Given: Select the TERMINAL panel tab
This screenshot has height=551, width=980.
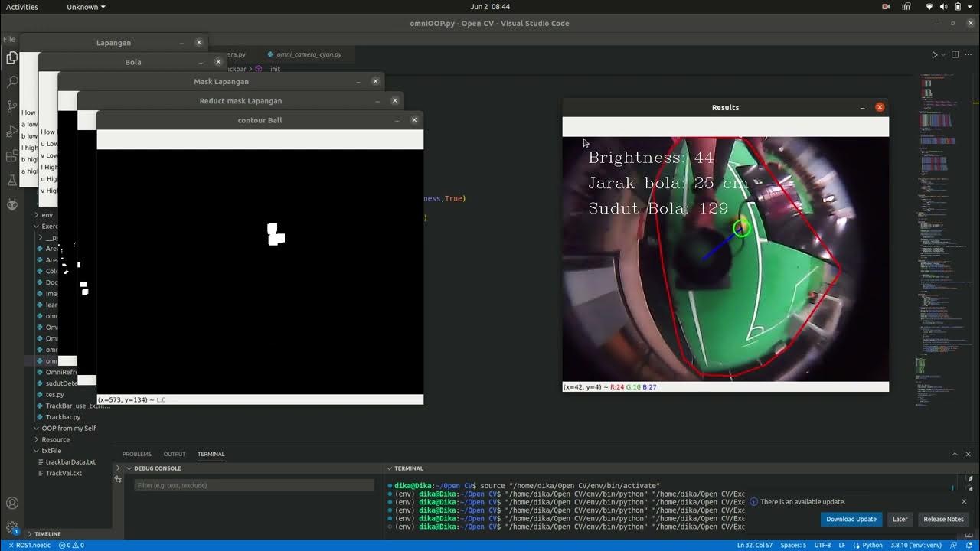Looking at the screenshot, I should click(211, 454).
